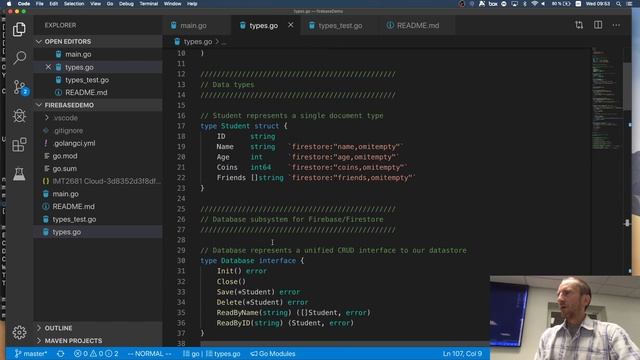Open the Go menu

pyautogui.click(x=110, y=4)
